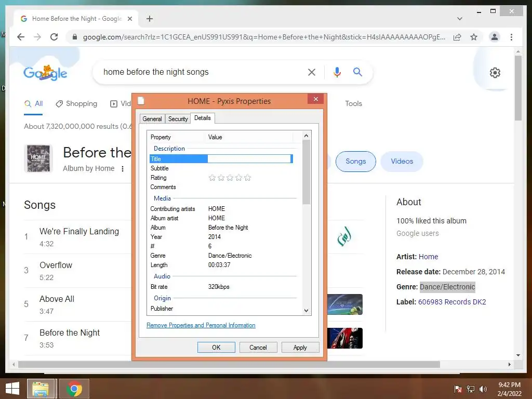Select the Details tab in Properties
532x399 pixels.
203,118
